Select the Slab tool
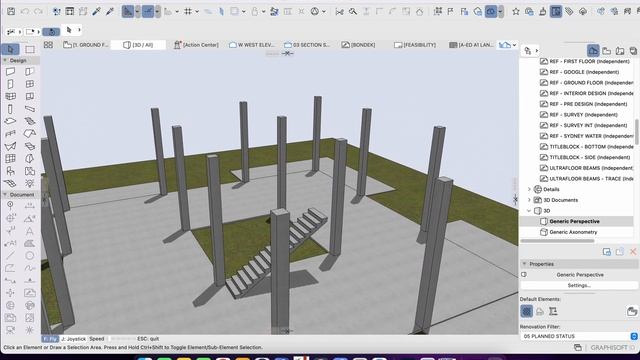Viewport: 640px width, 360px height. [x=10, y=121]
